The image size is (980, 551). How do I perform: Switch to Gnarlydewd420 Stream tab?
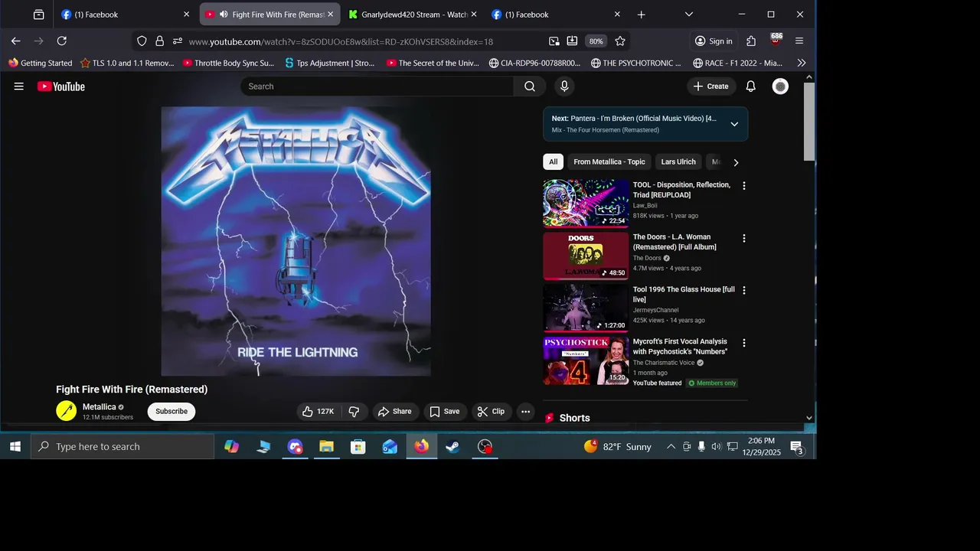413,15
